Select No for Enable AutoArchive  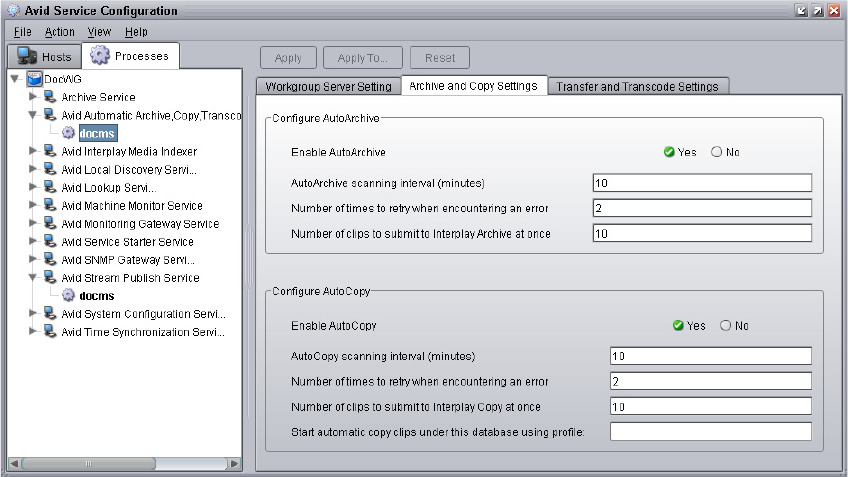point(717,152)
